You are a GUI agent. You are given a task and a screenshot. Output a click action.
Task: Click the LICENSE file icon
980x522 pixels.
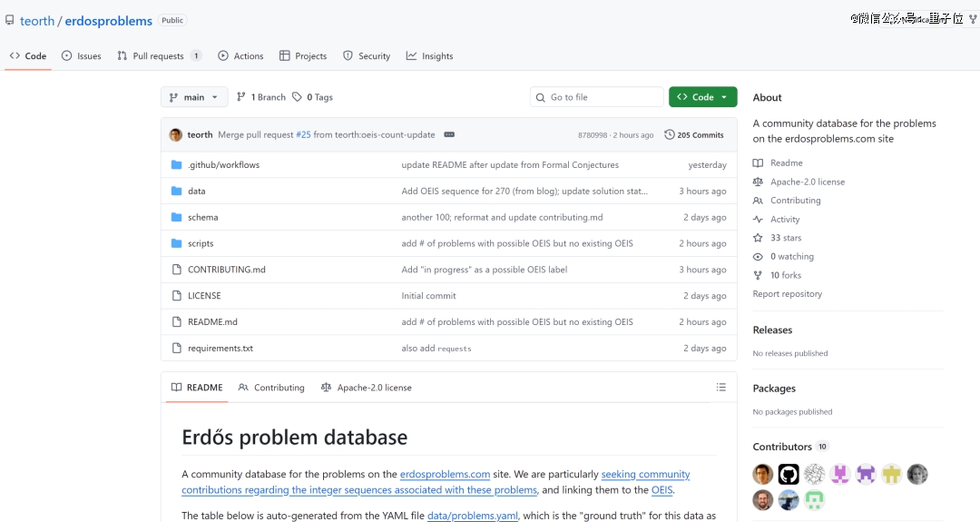[x=177, y=296]
